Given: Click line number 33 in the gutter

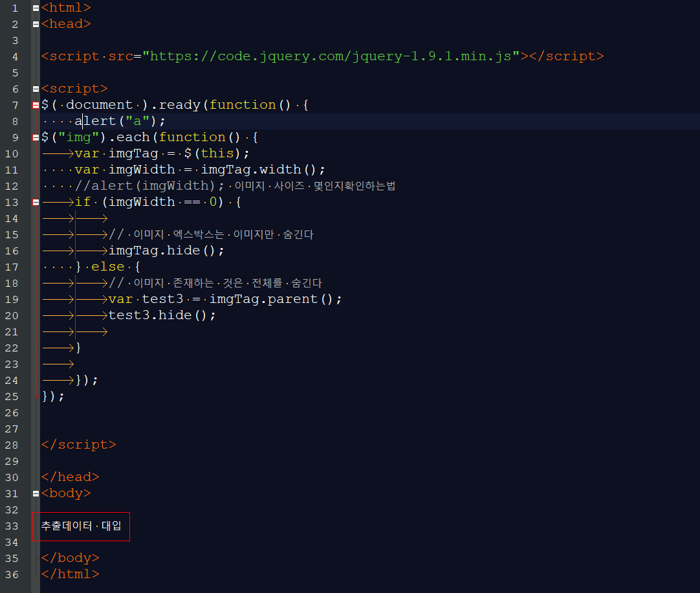Looking at the screenshot, I should (x=12, y=526).
